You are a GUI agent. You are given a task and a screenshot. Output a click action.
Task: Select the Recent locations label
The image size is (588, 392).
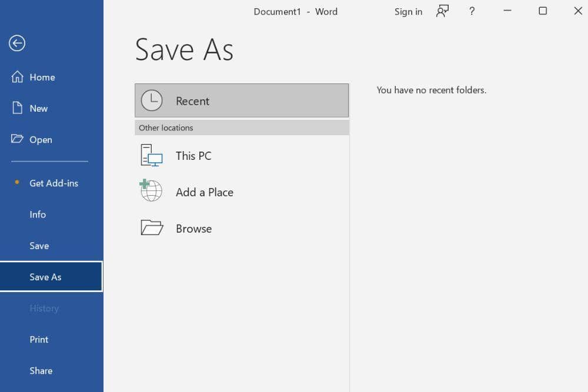click(x=192, y=101)
